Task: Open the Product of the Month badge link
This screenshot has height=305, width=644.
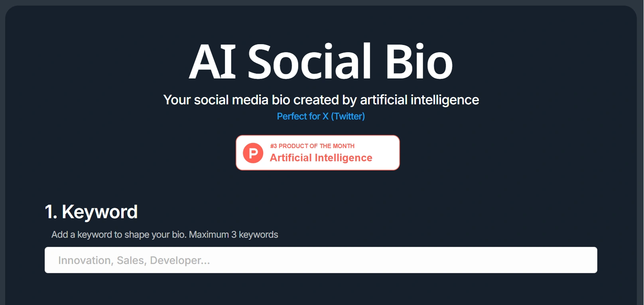Action: click(x=318, y=152)
